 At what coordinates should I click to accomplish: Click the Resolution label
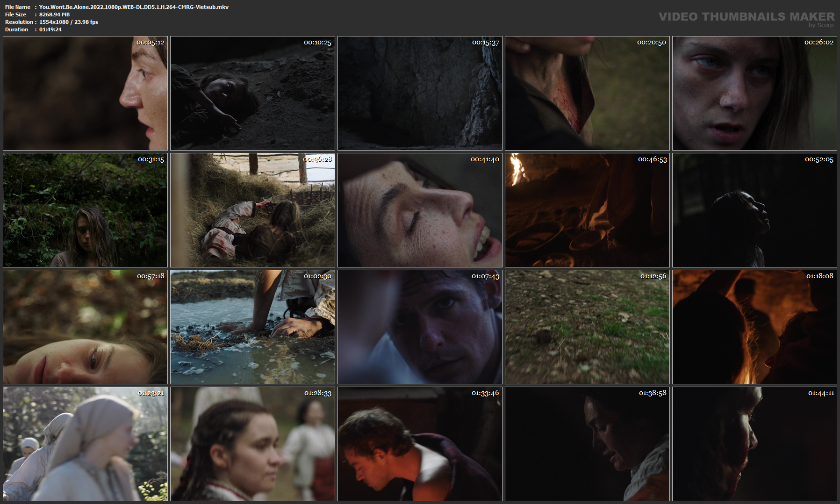(19, 22)
